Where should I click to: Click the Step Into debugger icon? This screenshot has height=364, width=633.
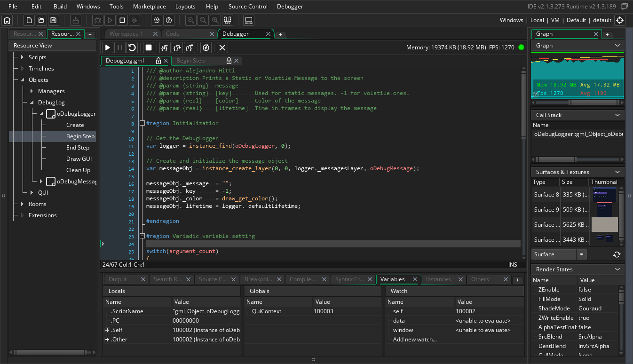pyautogui.click(x=165, y=47)
